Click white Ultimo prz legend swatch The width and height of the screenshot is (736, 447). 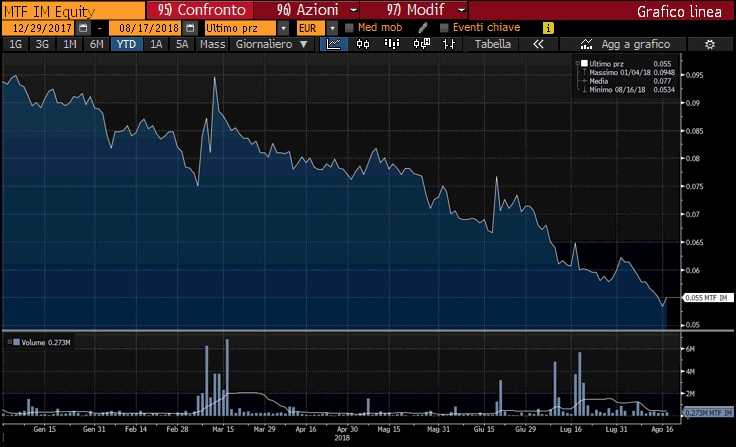[x=584, y=63]
